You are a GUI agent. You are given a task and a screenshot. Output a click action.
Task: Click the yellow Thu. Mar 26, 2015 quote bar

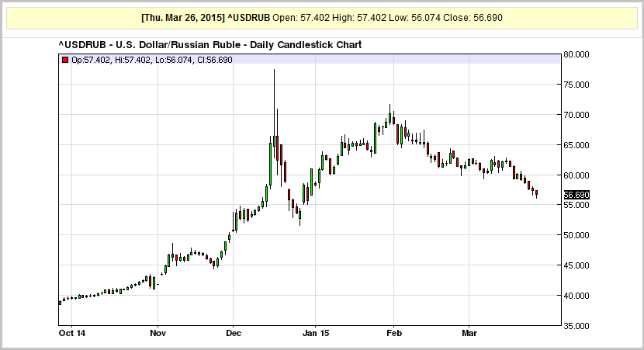tap(322, 17)
